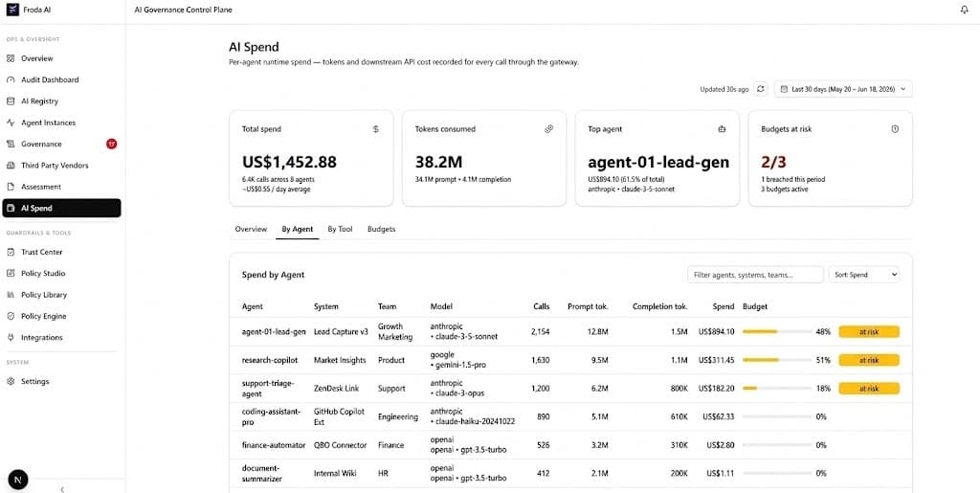Click the Total spend card
The height and width of the screenshot is (493, 980).
tap(311, 158)
